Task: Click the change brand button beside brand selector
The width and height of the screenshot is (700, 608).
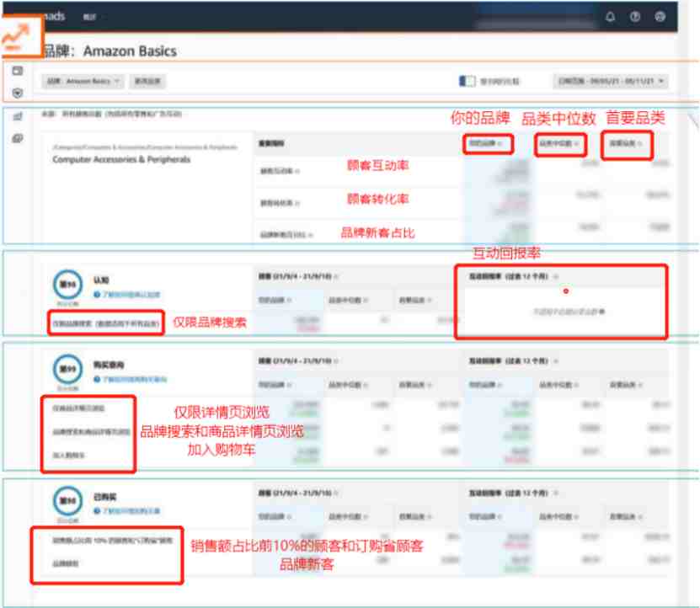Action: pos(147,81)
